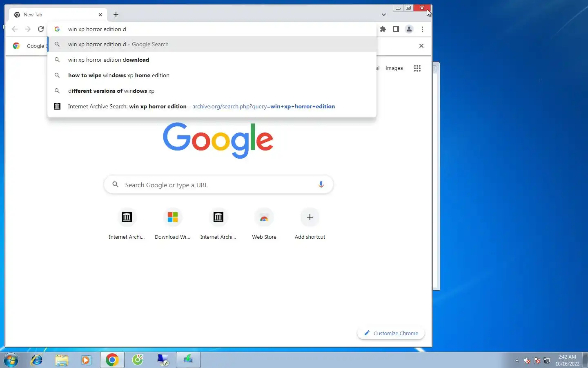Click the Google logo
Image resolution: width=588 pixels, height=368 pixels.
tap(218, 140)
